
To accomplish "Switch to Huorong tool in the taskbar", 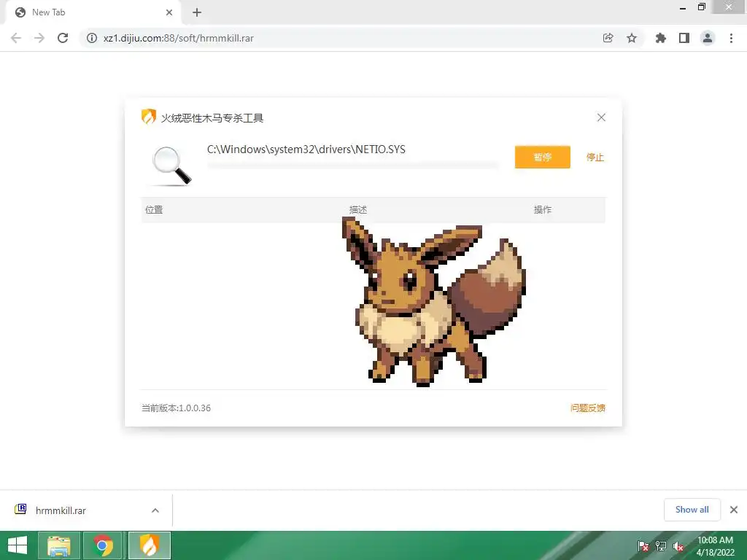I will coord(149,545).
